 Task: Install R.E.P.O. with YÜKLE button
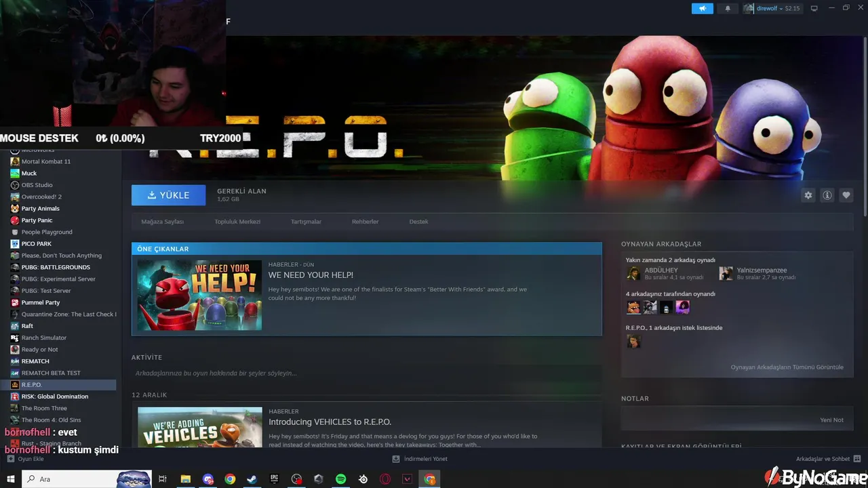coord(168,195)
